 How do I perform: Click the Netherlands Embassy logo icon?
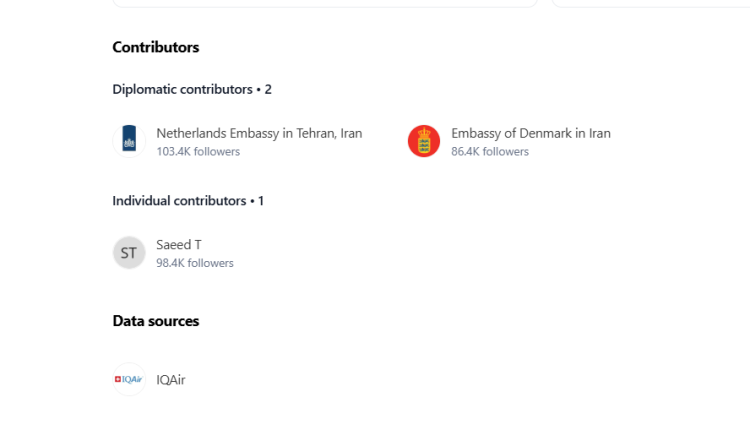pos(129,141)
